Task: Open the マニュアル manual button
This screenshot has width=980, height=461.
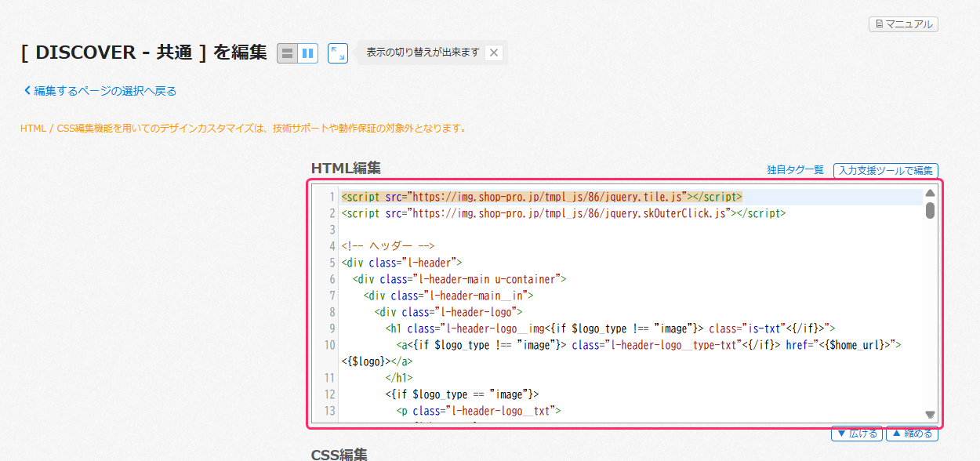Action: (903, 24)
